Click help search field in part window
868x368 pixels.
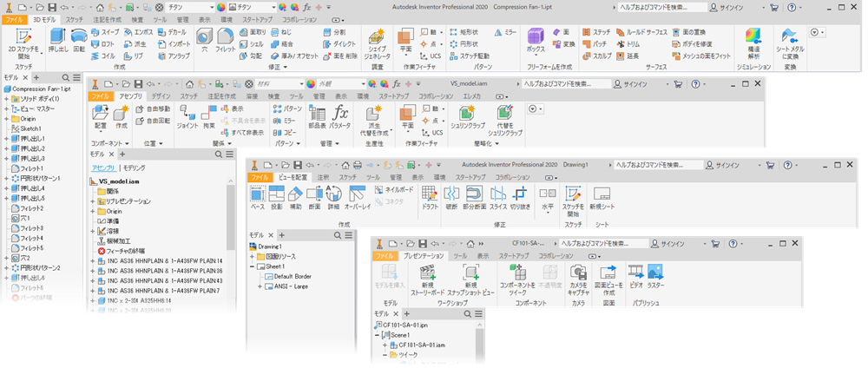(662, 7)
